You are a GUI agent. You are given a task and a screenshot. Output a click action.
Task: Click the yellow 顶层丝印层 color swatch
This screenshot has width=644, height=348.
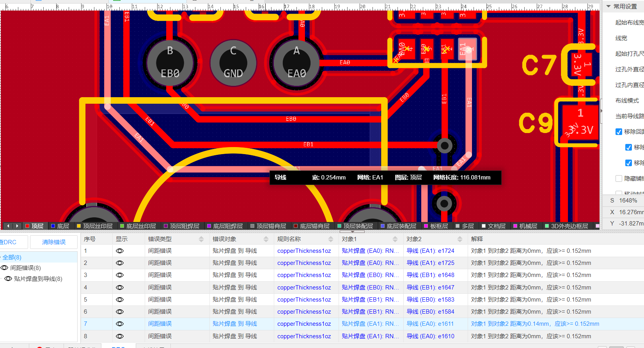[x=79, y=226]
